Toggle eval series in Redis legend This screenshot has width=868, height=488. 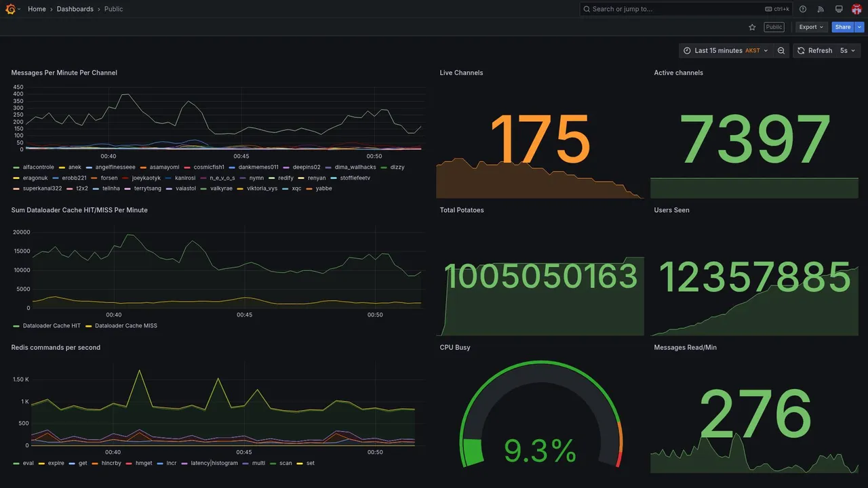click(x=28, y=463)
